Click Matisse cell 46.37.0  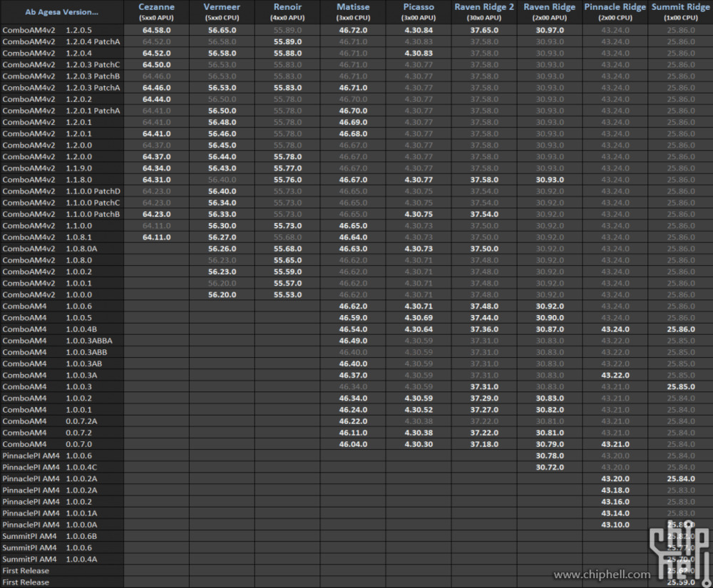[353, 376]
